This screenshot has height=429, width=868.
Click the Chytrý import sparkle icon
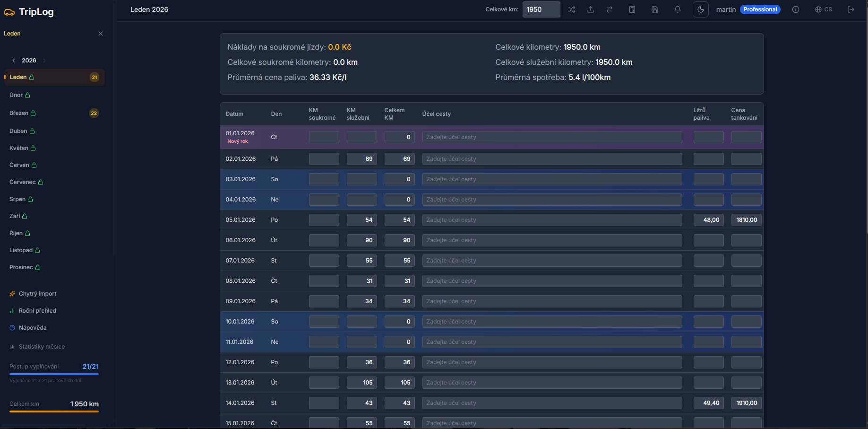[12, 294]
